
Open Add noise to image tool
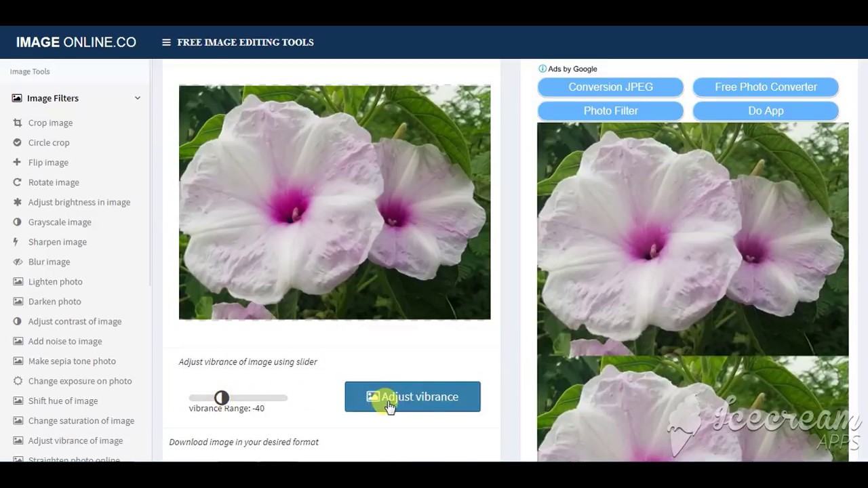tap(65, 341)
